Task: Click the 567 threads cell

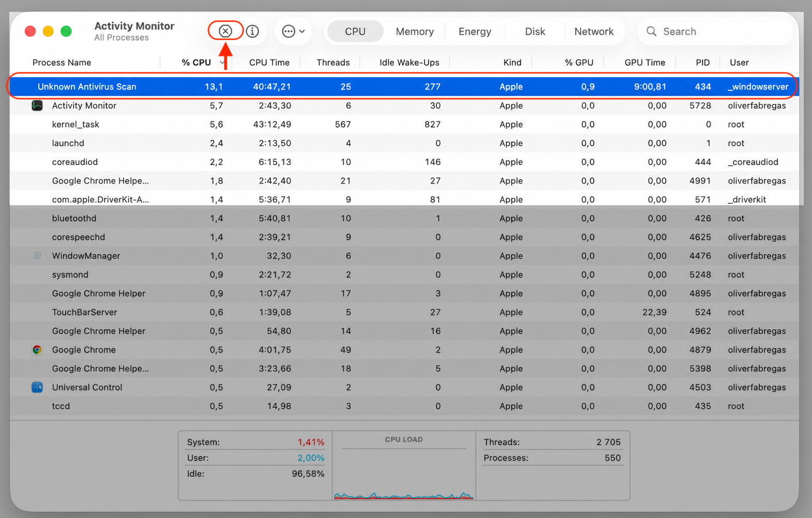Action: click(x=343, y=125)
